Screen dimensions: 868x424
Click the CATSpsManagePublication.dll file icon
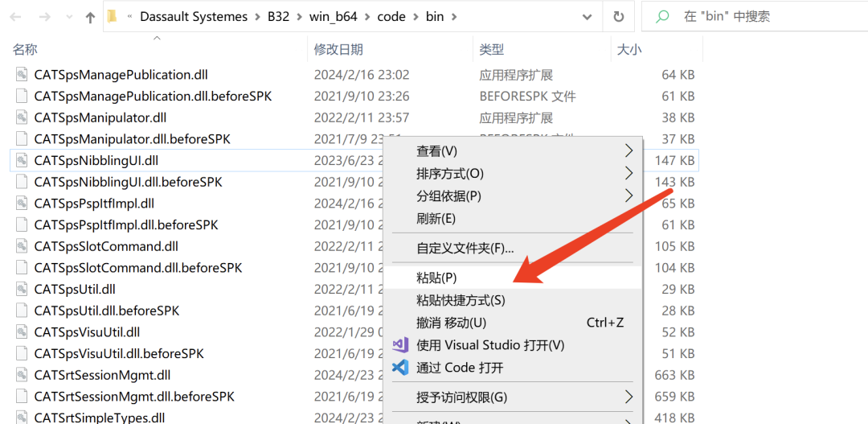pos(22,75)
